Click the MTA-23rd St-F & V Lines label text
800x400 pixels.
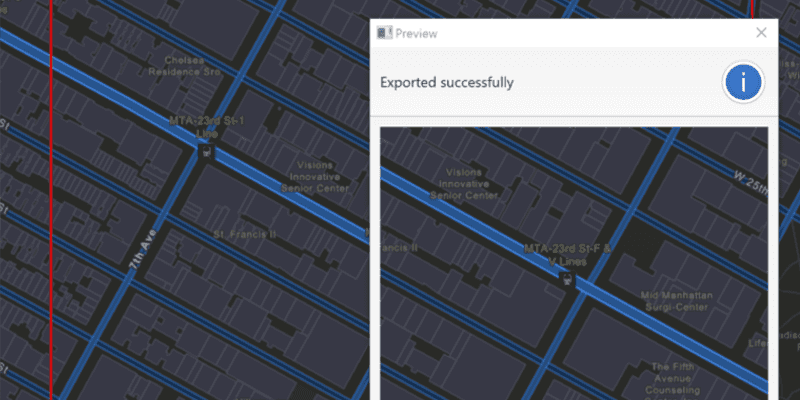568,255
